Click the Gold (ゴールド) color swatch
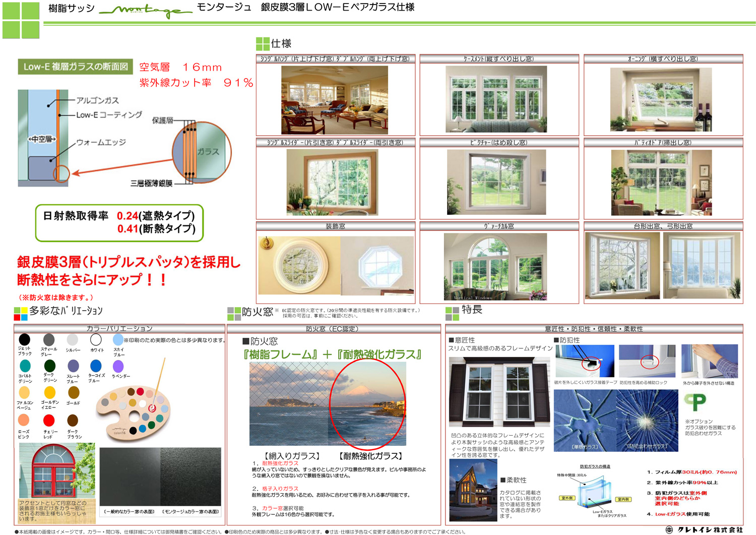The width and height of the screenshot is (756, 535). pyautogui.click(x=74, y=392)
